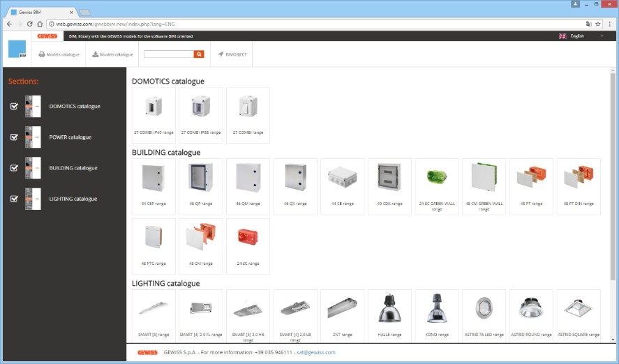The height and width of the screenshot is (364, 619).
Task: Click the orange search magnifier button
Action: point(199,54)
